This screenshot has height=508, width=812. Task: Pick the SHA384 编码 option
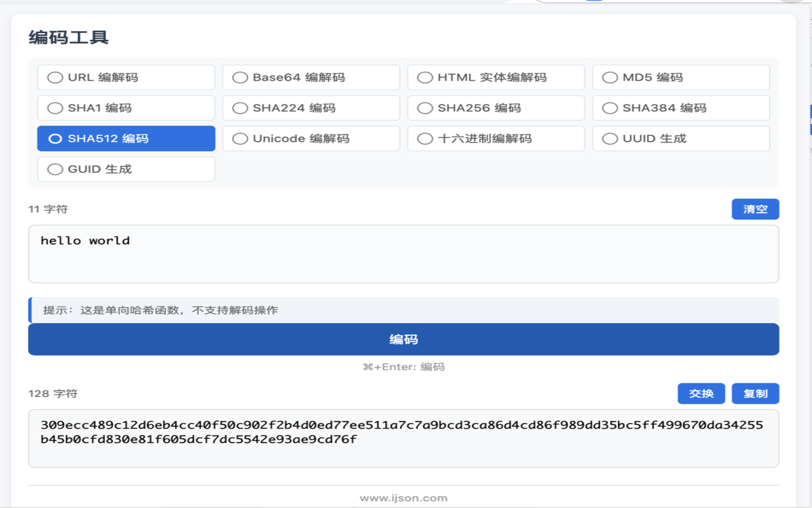click(681, 108)
